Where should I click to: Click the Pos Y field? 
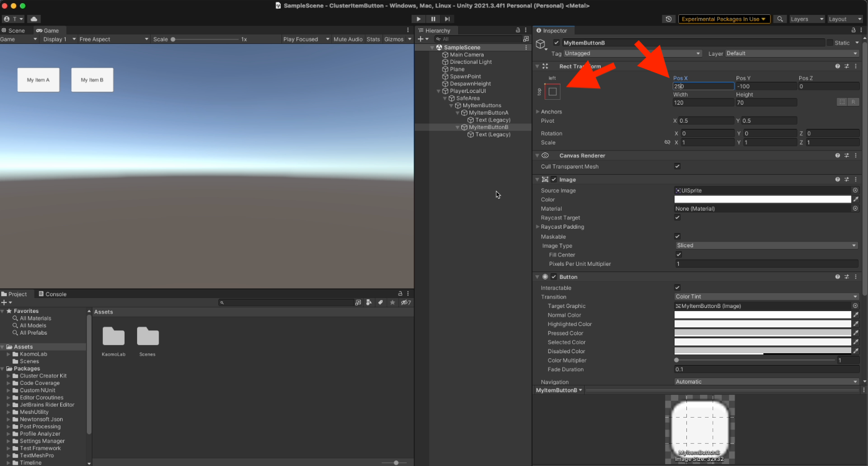tap(766, 86)
